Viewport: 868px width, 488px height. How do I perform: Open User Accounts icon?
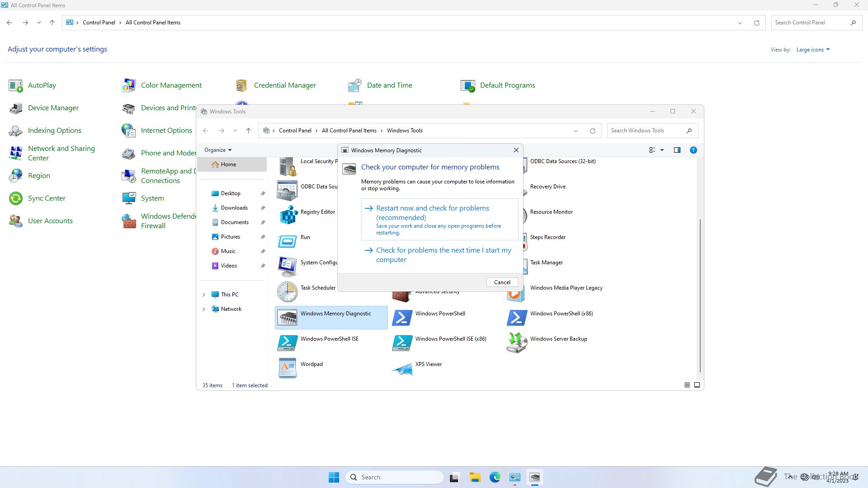(x=16, y=221)
